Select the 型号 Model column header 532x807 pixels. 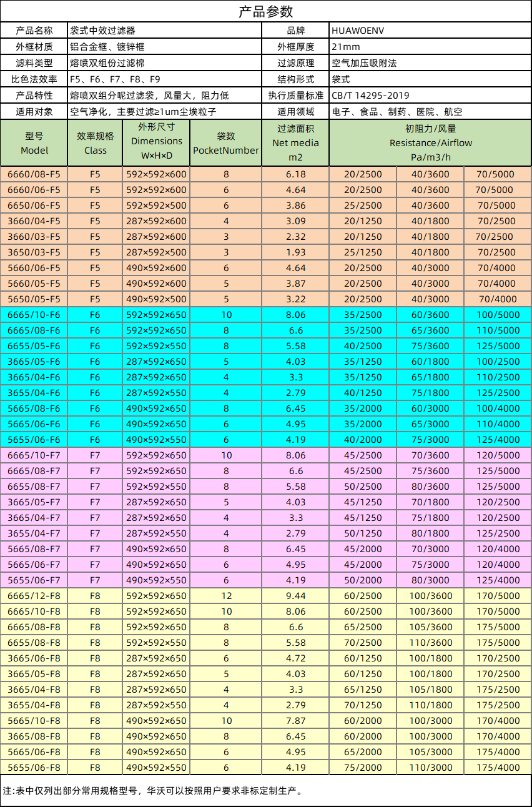[34, 143]
